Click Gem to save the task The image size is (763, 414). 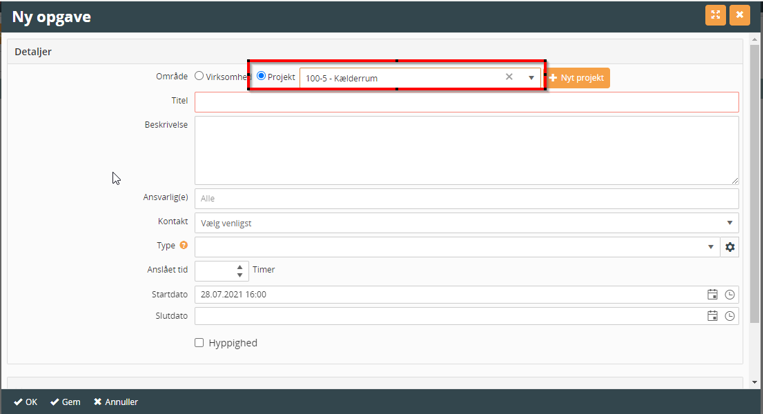pyautogui.click(x=65, y=402)
